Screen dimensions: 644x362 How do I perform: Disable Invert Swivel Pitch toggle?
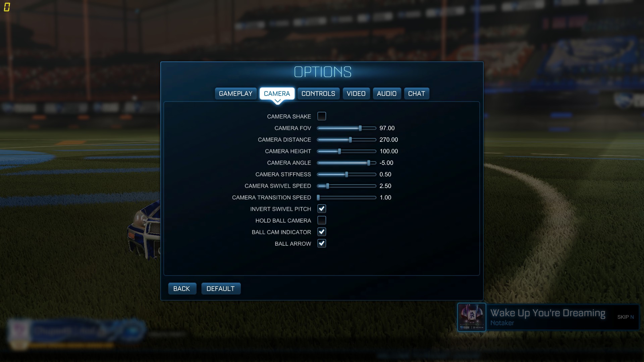pyautogui.click(x=322, y=208)
